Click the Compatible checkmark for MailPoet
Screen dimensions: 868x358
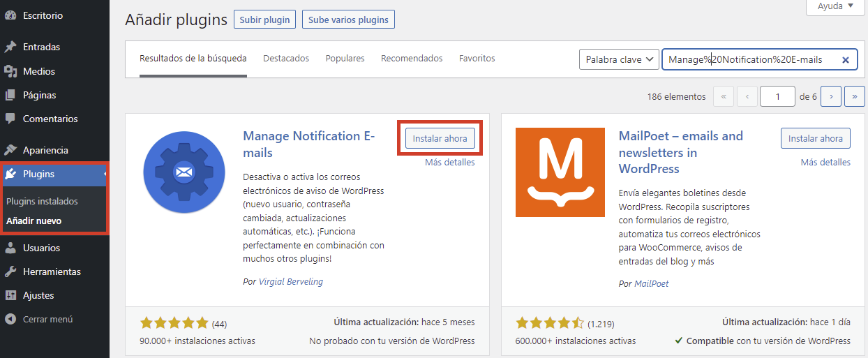click(x=679, y=341)
